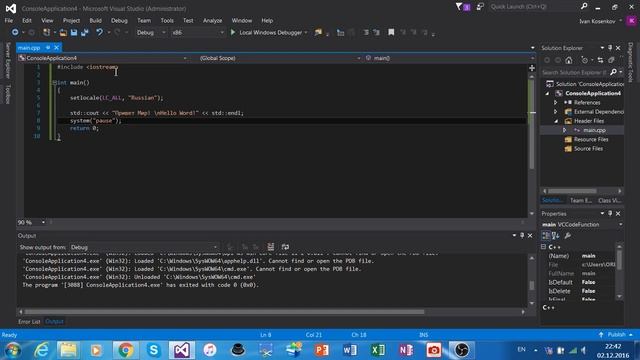Click the Quick Launch search field
This screenshot has width=640, height=360.
534,7
